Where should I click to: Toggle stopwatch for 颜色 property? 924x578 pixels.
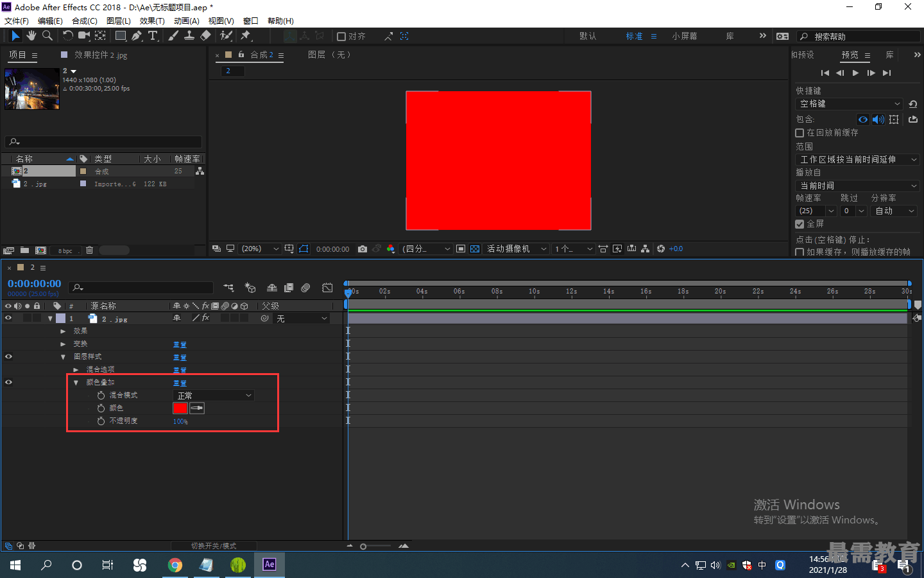pyautogui.click(x=101, y=408)
